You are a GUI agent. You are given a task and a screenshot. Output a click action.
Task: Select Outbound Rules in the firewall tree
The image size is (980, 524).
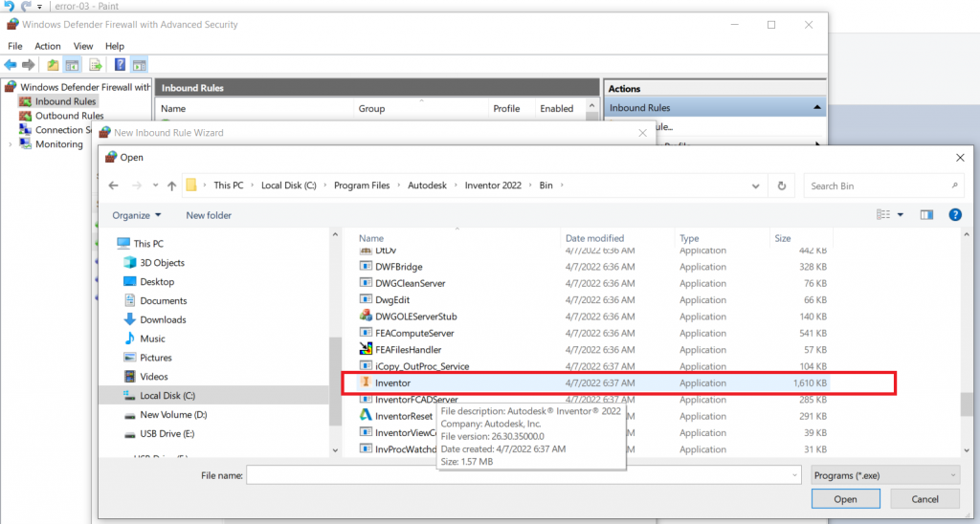[69, 116]
